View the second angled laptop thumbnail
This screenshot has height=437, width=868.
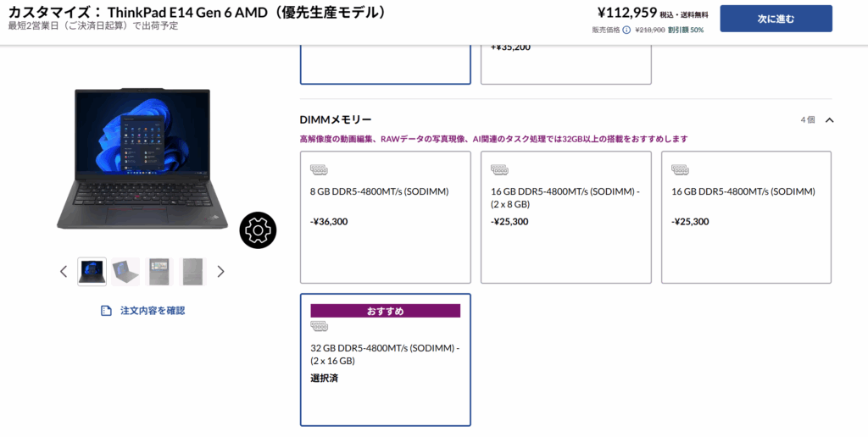coord(125,272)
